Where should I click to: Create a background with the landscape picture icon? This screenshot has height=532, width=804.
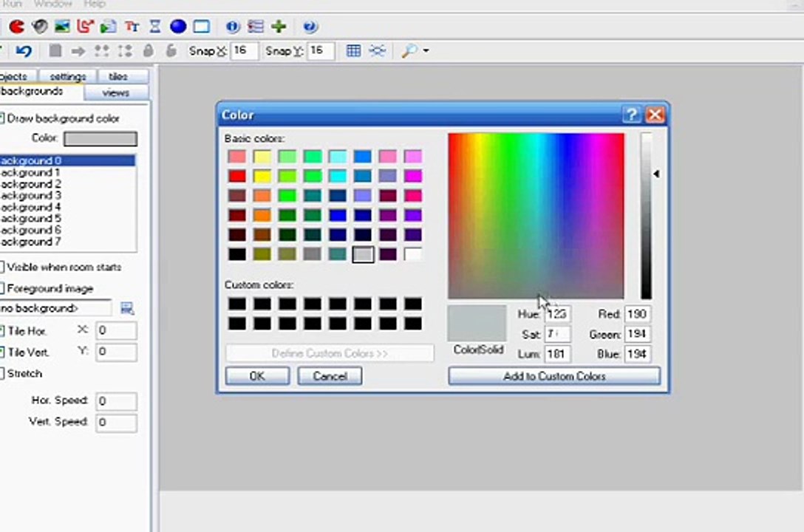point(62,26)
